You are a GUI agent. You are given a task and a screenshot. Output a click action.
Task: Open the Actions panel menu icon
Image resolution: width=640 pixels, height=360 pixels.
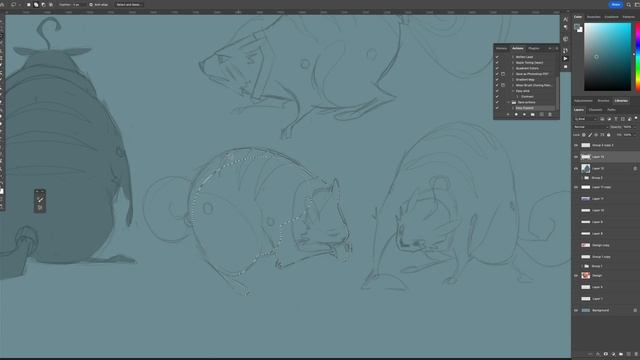[x=557, y=48]
